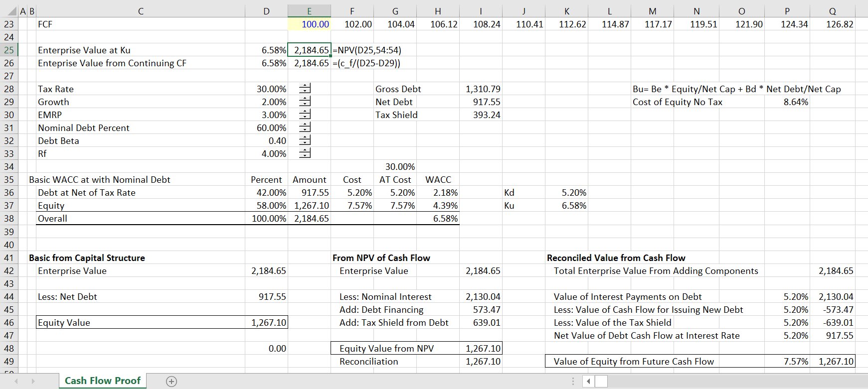Select the column E header

click(309, 11)
